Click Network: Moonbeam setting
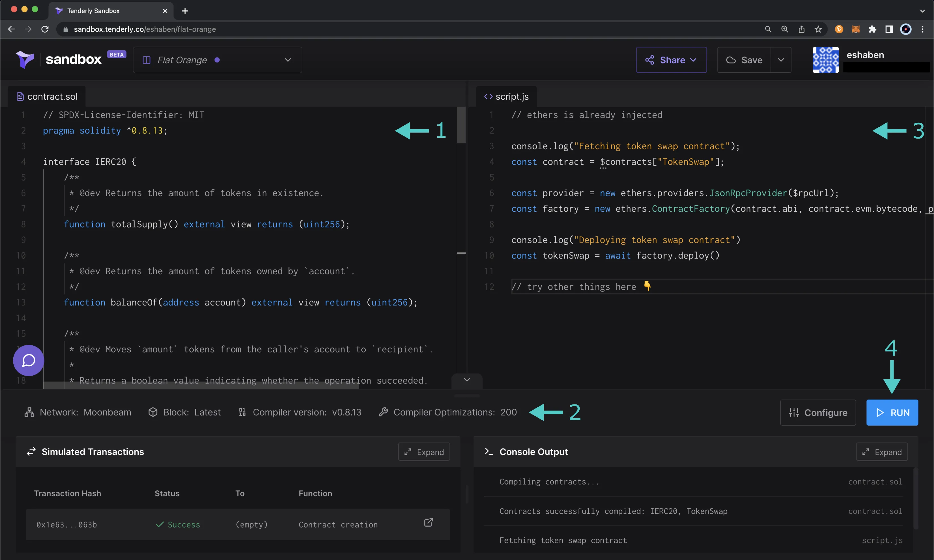The width and height of the screenshot is (934, 560). 78,412
